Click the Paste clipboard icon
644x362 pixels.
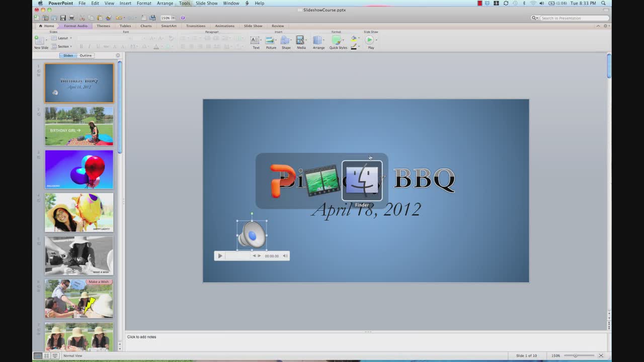click(100, 18)
